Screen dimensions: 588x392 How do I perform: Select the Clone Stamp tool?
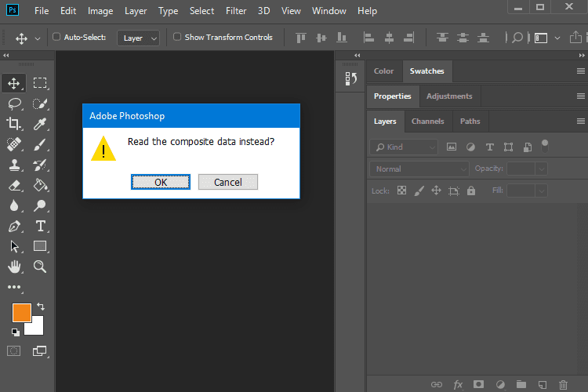pos(14,165)
